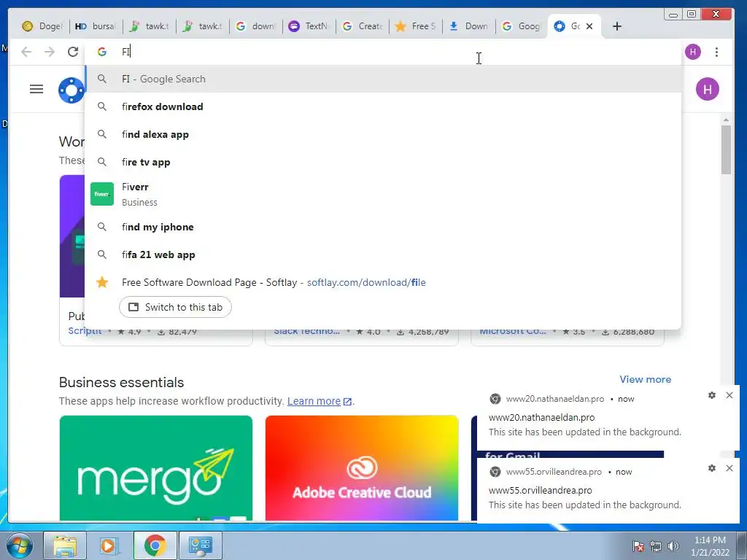The image size is (747, 560).
Task: Switch to the Goog tab
Action: tap(522, 26)
